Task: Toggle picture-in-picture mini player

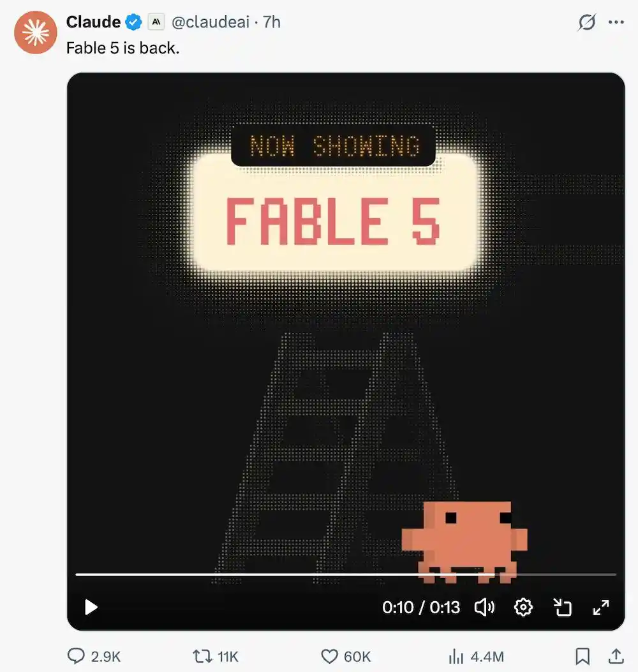Action: 562,608
